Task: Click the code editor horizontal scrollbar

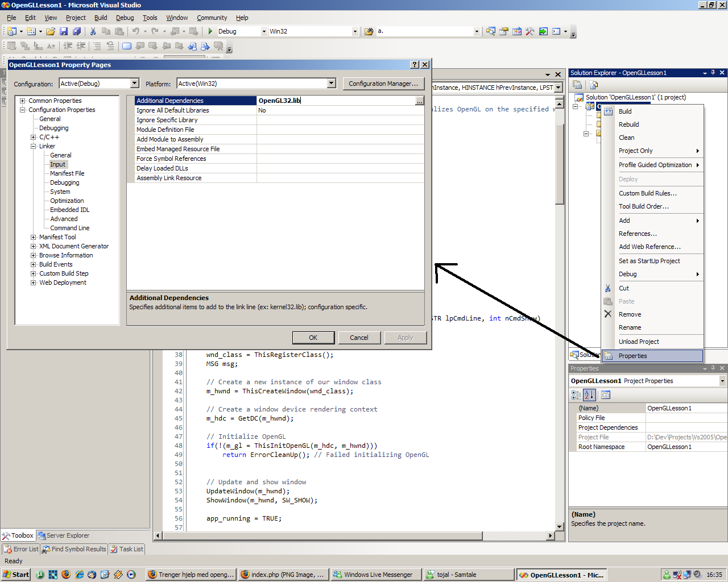Action: click(x=354, y=535)
